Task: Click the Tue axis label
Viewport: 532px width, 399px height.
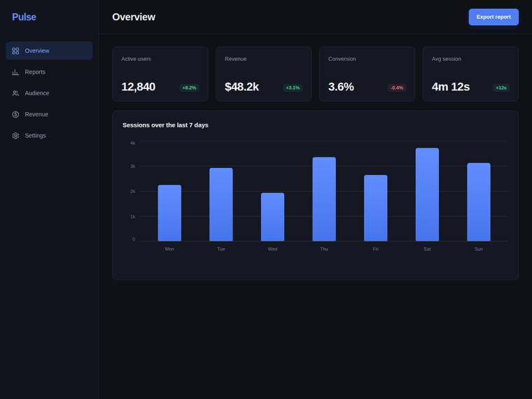Action: click(221, 249)
